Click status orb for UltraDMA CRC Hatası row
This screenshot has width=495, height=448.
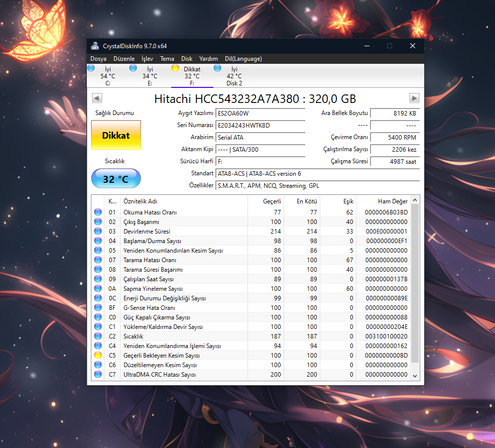[98, 375]
